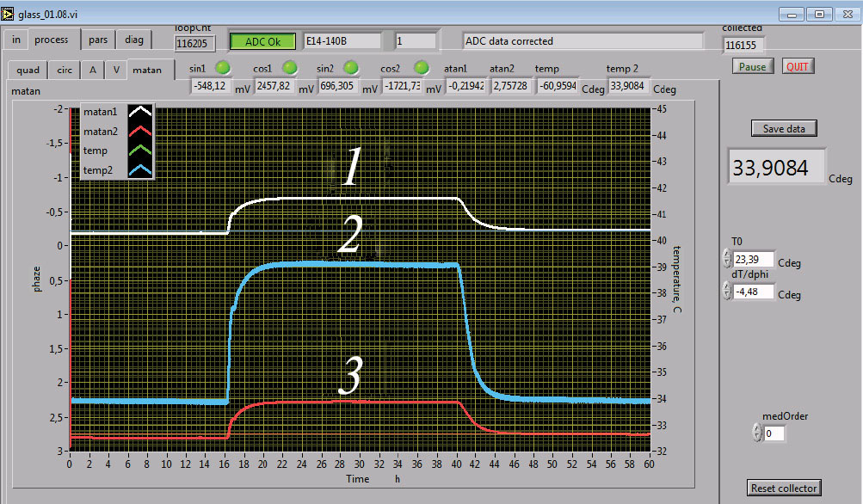The image size is (863, 504).
Task: Click the green ADC Ok status indicator
Action: 262,40
